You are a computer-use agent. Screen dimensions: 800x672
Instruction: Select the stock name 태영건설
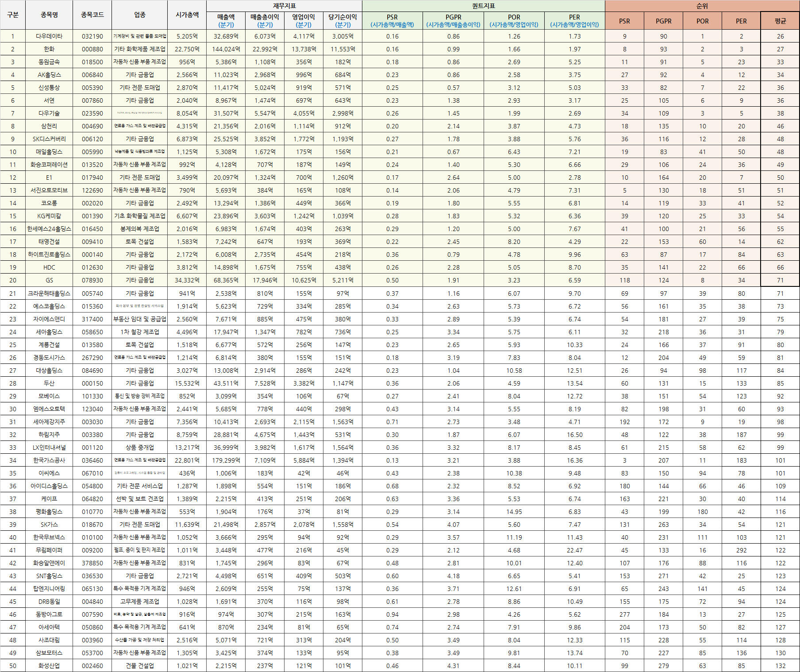(49, 242)
